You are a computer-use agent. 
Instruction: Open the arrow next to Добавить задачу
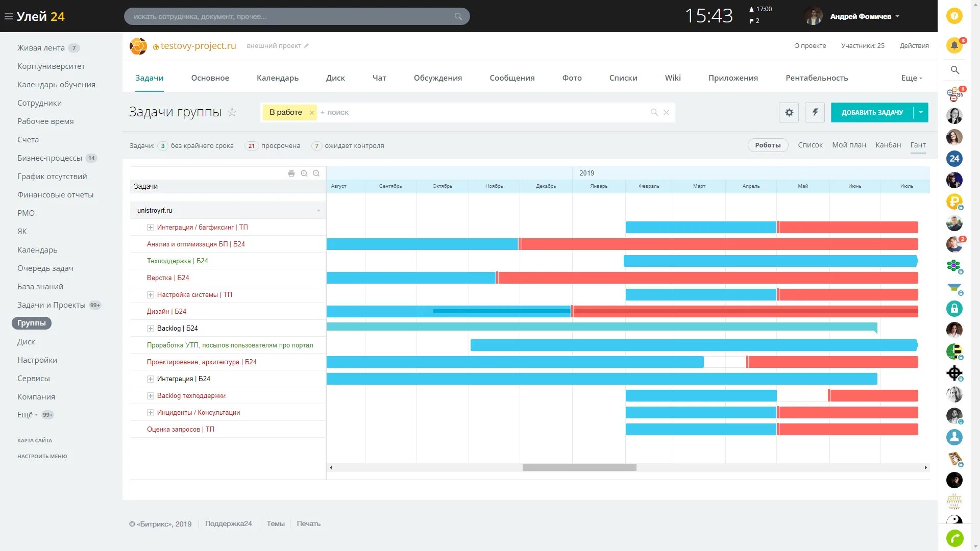(921, 112)
